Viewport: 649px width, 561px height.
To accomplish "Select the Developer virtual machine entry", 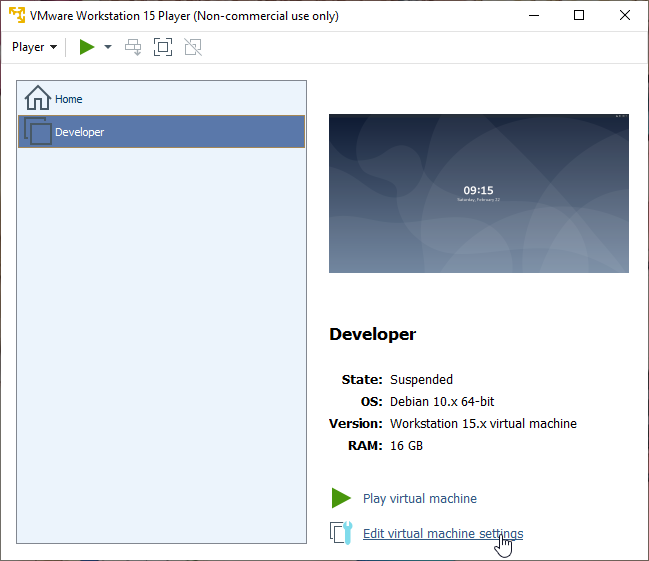I will [162, 132].
